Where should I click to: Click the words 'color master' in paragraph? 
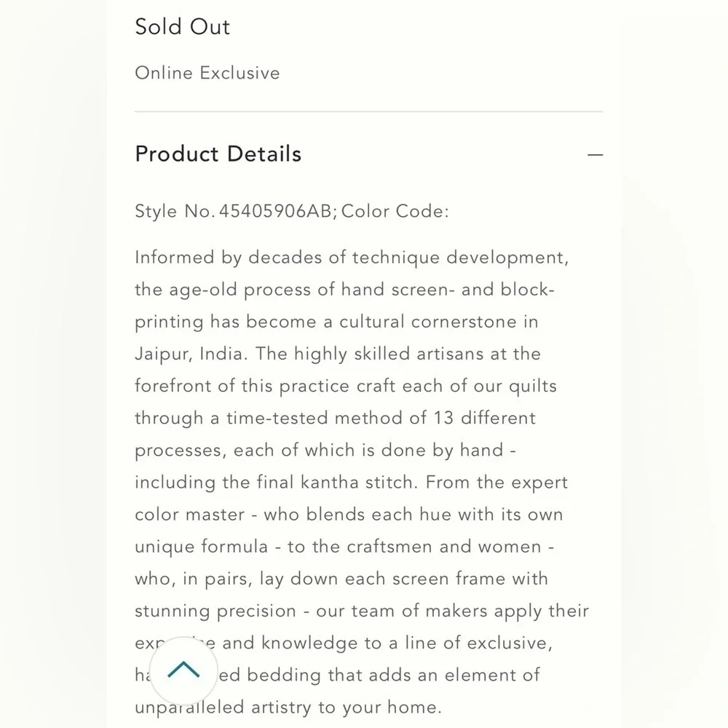click(189, 515)
